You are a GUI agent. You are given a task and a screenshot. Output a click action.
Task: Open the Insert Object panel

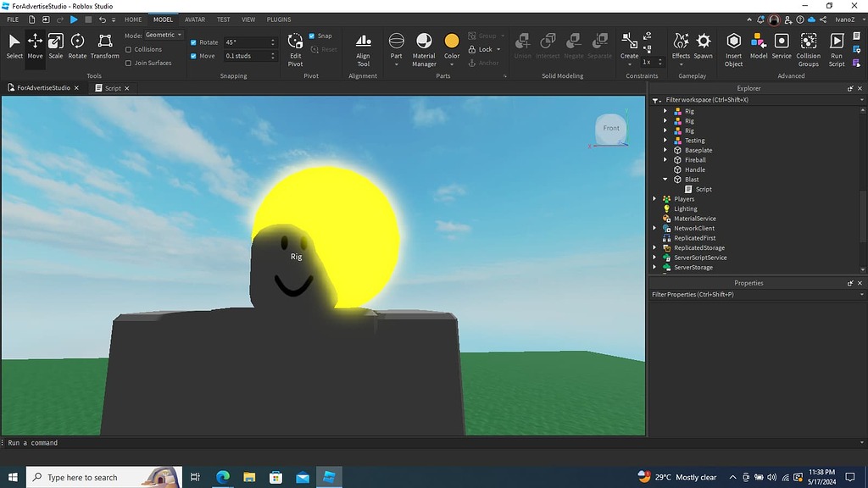tap(732, 47)
